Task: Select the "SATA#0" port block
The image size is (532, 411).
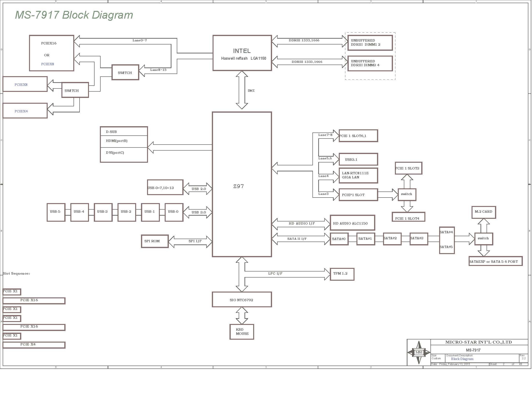Action: click(339, 239)
